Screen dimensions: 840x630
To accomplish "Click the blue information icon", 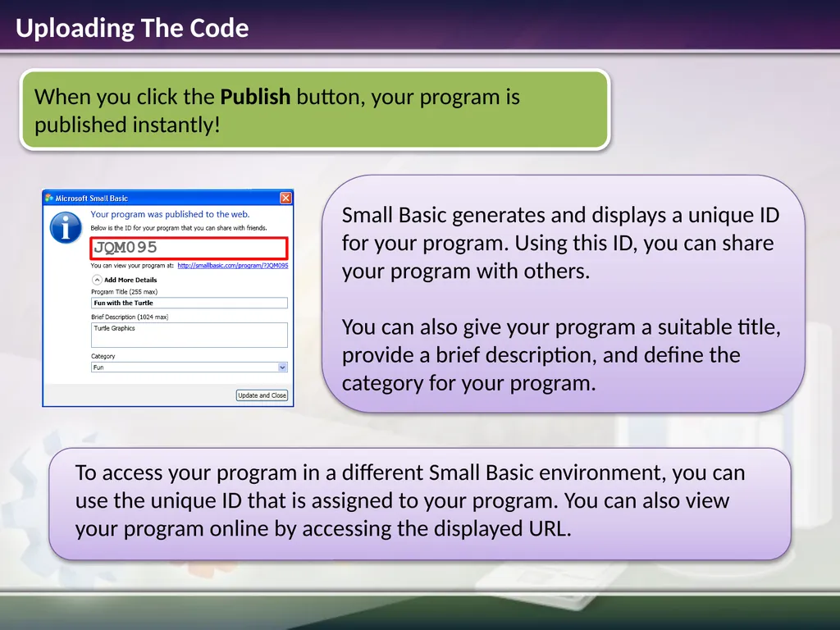I will 66,227.
